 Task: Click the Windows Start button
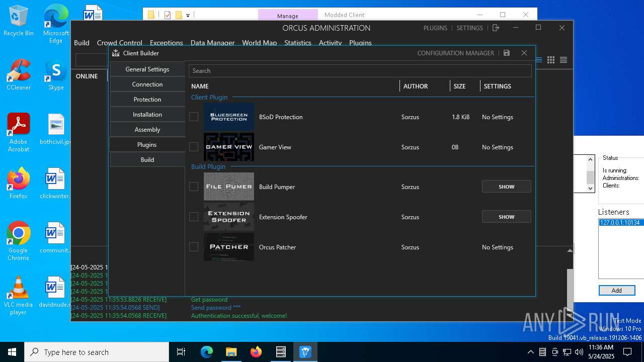point(12,352)
